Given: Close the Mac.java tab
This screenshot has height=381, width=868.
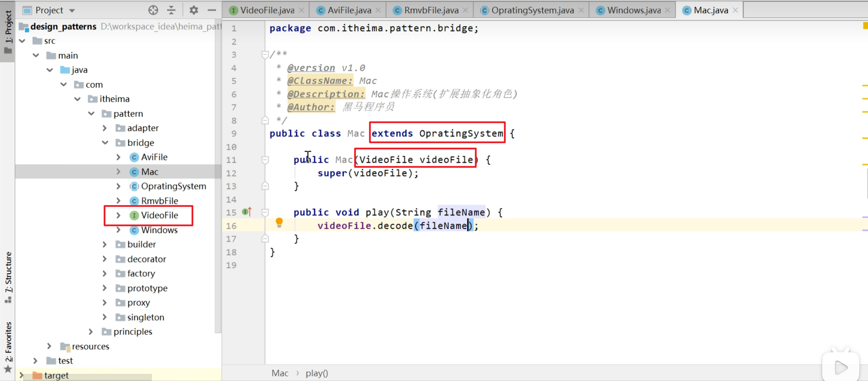Looking at the screenshot, I should click(x=735, y=10).
